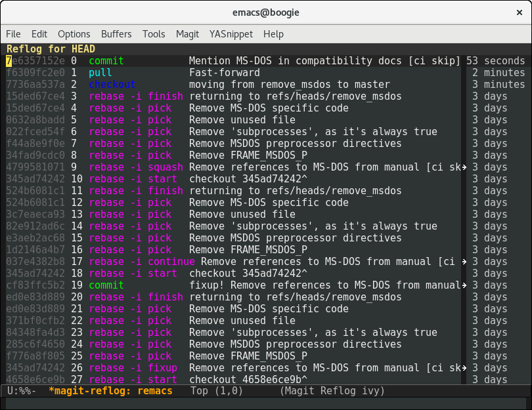Screen dimensions: 532x410
Task: Click the "Reflog for HEAD" header
Action: [x=51, y=49]
